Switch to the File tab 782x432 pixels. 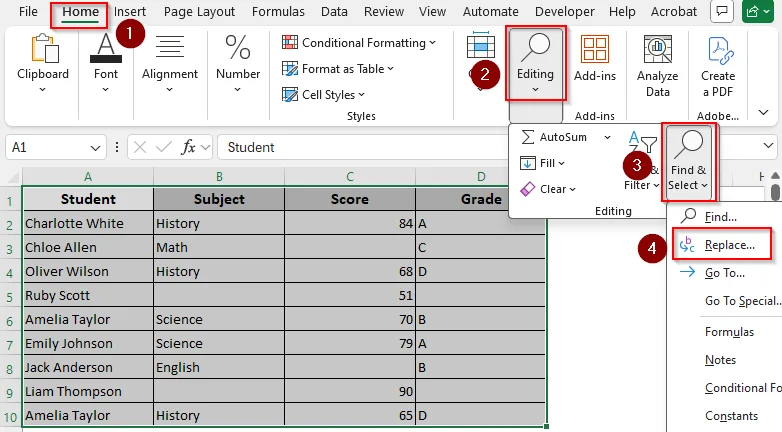click(28, 11)
